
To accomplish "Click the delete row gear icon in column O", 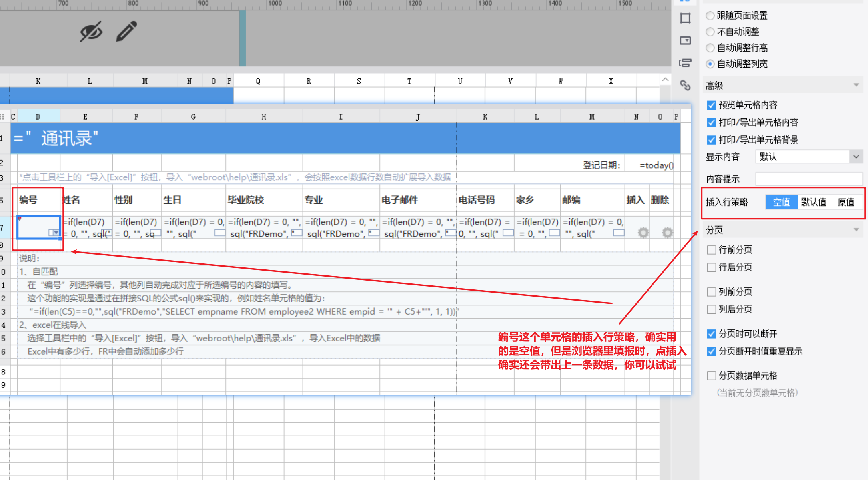I will point(667,232).
